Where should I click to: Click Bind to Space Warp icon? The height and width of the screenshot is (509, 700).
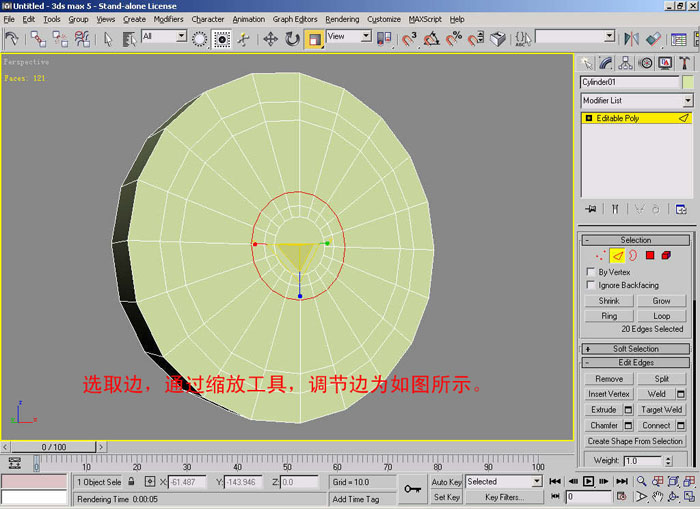pos(82,39)
